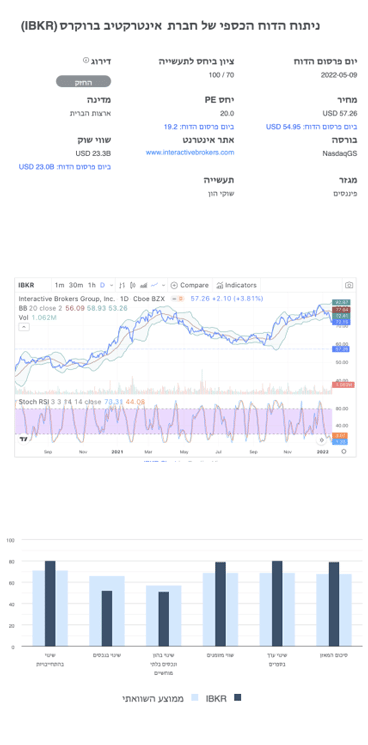The image size is (368, 745).
Task: Select the candlestick chart style icon
Action: [132, 285]
